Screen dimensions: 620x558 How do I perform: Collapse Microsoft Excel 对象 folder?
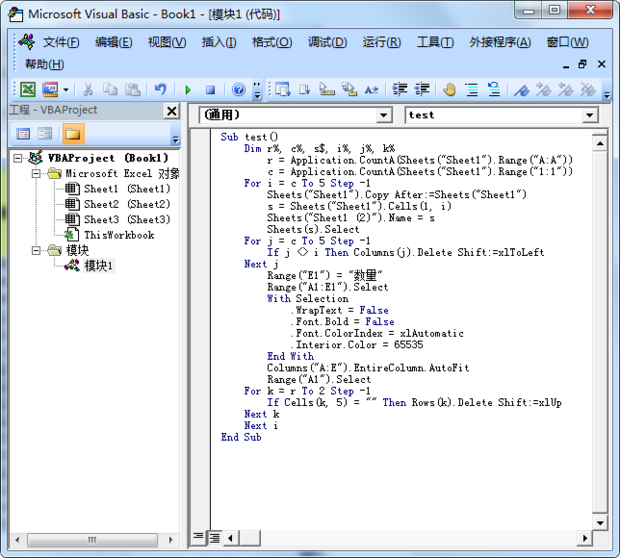point(36,174)
